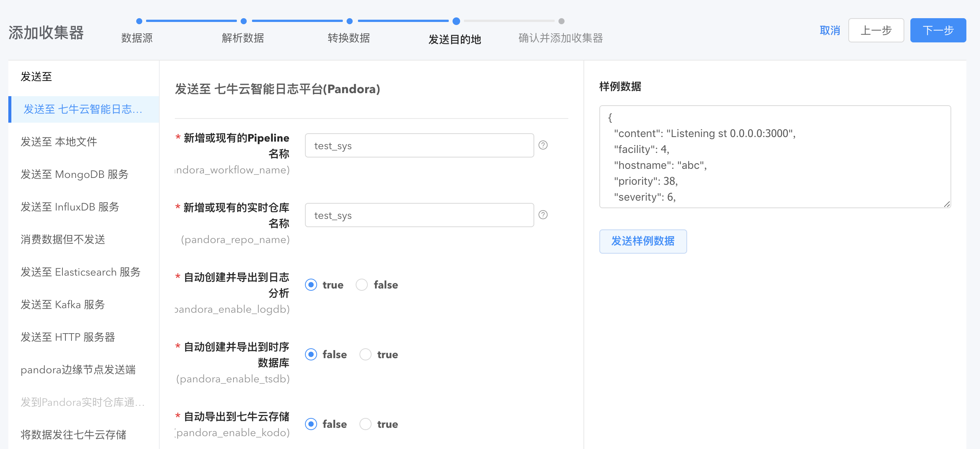
Task: Click the 转换数据 step marker
Action: (x=350, y=21)
